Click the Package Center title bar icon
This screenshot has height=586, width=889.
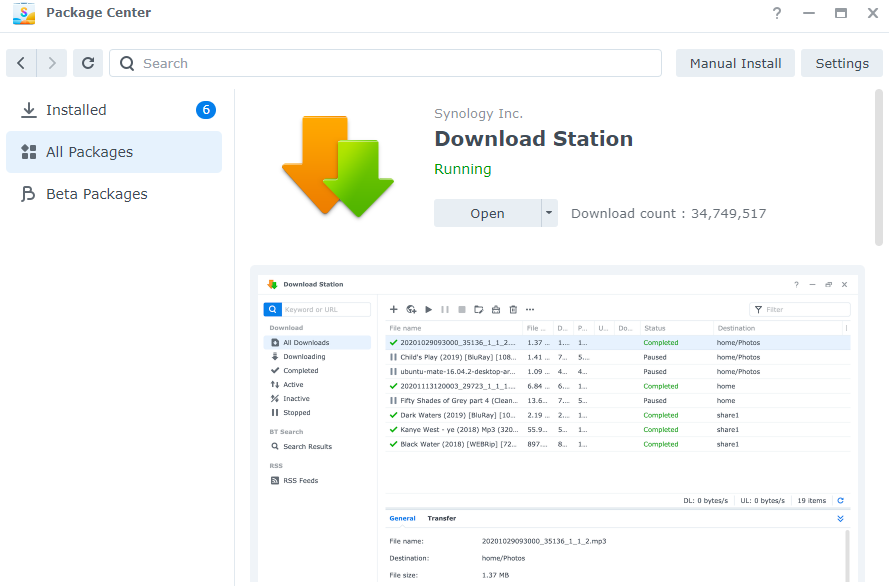pos(24,13)
